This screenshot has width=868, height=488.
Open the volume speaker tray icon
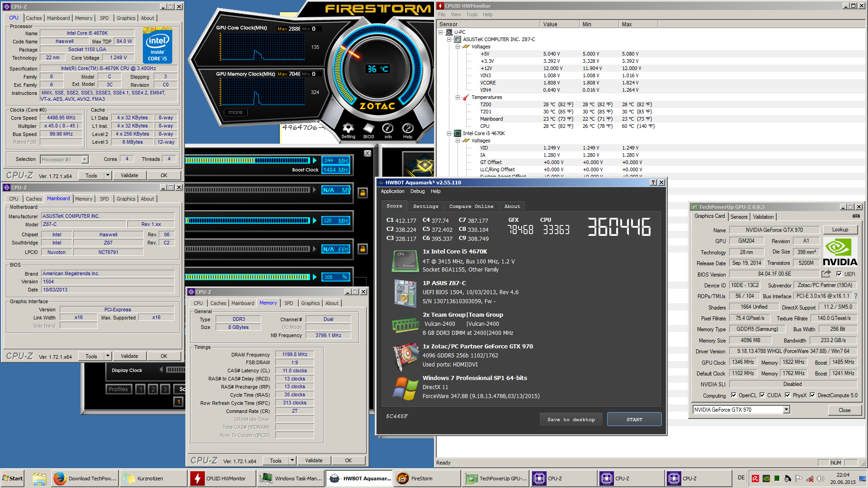(x=821, y=479)
